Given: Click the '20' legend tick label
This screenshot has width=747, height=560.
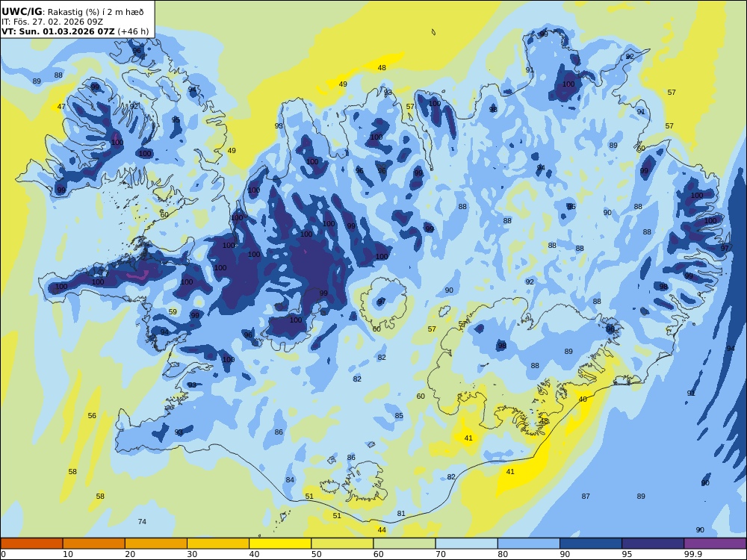Looking at the screenshot, I should (x=130, y=554).
